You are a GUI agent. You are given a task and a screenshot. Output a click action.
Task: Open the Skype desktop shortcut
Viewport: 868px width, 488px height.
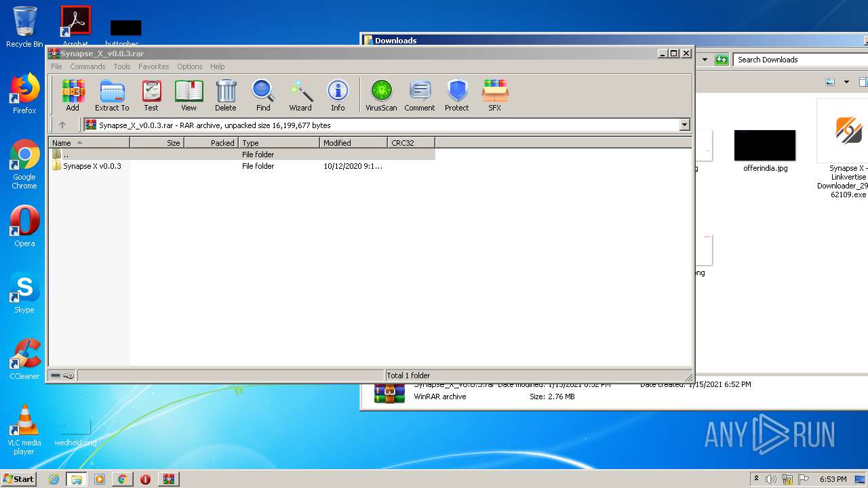tap(24, 293)
